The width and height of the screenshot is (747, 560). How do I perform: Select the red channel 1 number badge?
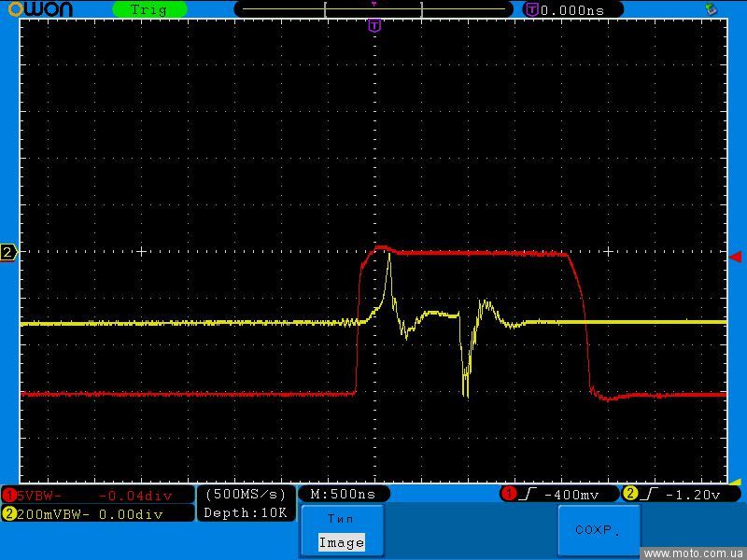point(9,495)
